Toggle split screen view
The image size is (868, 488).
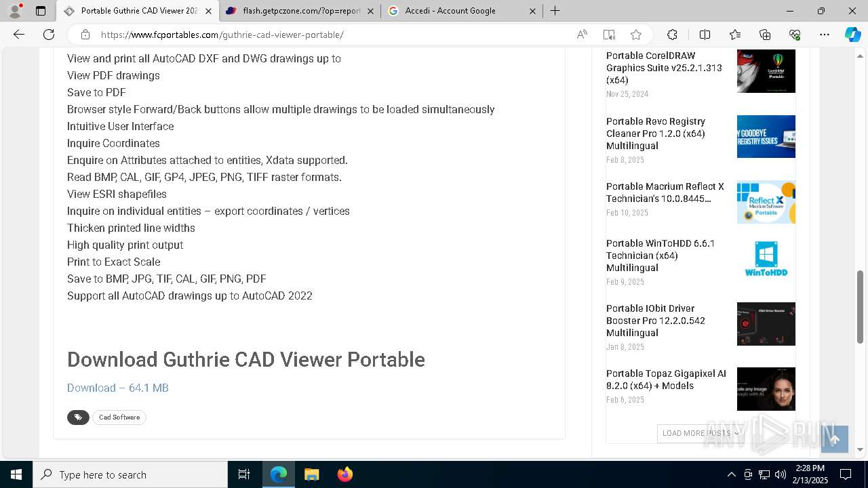pyautogui.click(x=705, y=35)
